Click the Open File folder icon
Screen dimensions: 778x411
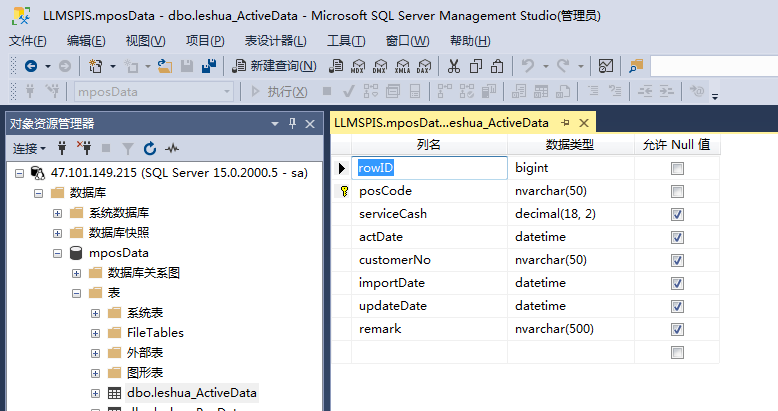coord(165,66)
